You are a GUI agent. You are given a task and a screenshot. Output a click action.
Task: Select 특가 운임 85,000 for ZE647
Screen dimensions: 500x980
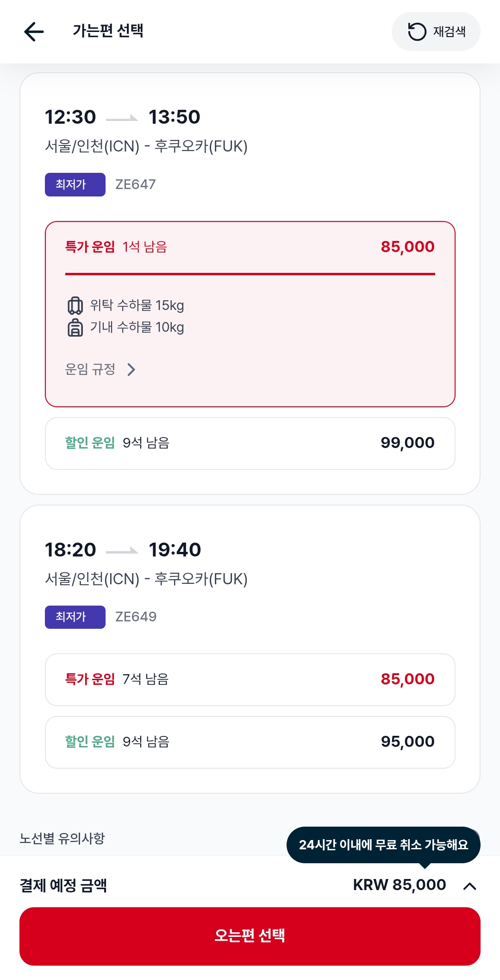250,247
